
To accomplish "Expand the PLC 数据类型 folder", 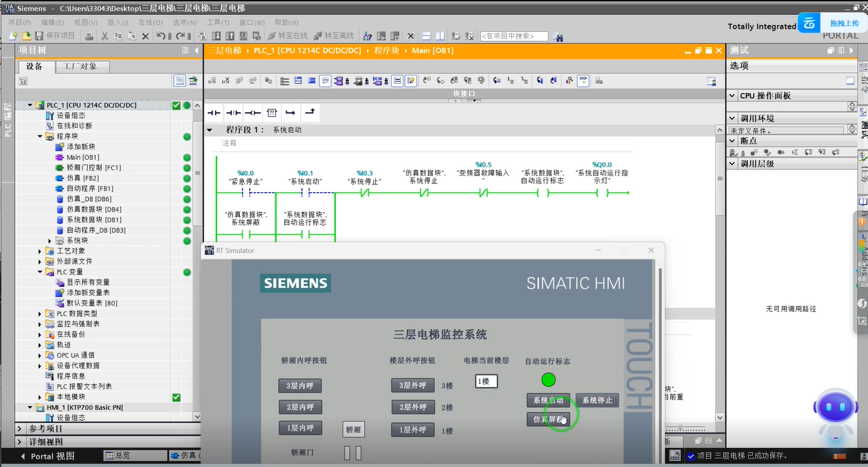I will 40,313.
